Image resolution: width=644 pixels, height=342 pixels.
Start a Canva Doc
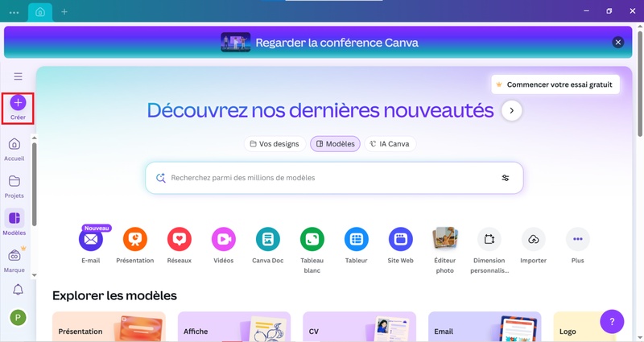tap(268, 239)
